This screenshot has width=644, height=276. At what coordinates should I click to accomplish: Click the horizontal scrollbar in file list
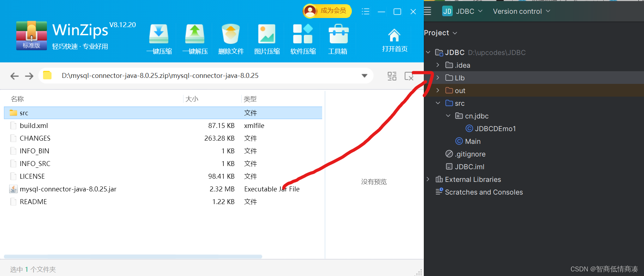[133, 256]
